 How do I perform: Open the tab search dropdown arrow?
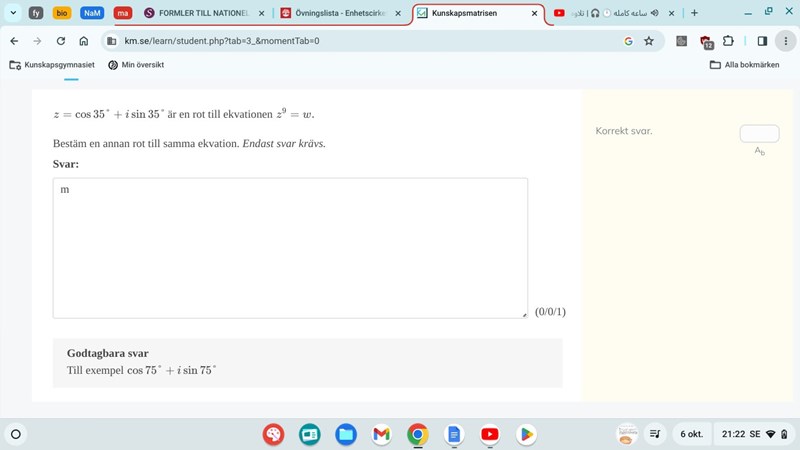(x=13, y=13)
